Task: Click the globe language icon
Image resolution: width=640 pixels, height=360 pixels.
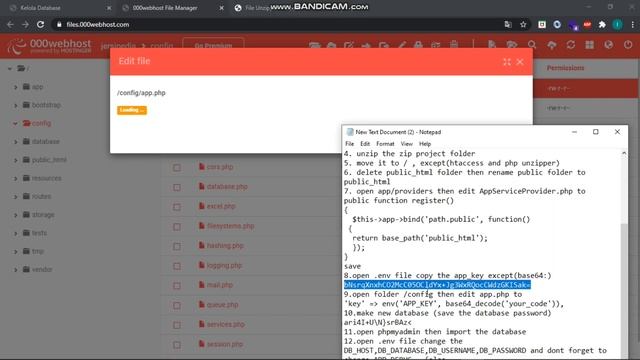Action: pos(609,44)
